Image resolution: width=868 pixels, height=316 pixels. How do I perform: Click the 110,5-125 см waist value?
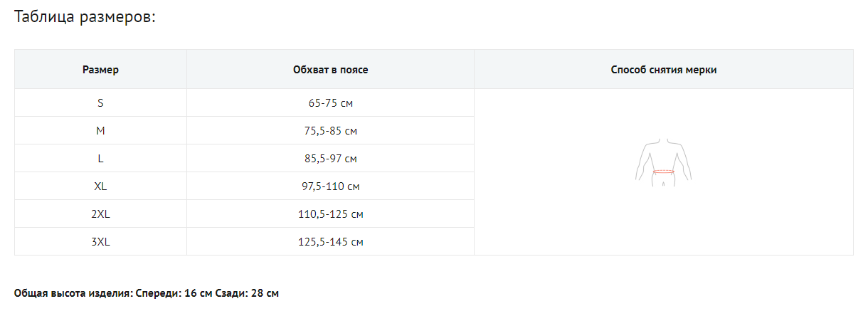tap(331, 214)
